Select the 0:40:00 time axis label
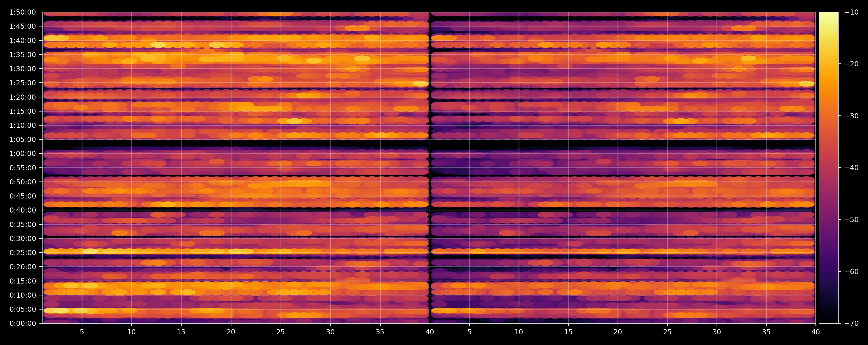This screenshot has width=868, height=345. (22, 210)
